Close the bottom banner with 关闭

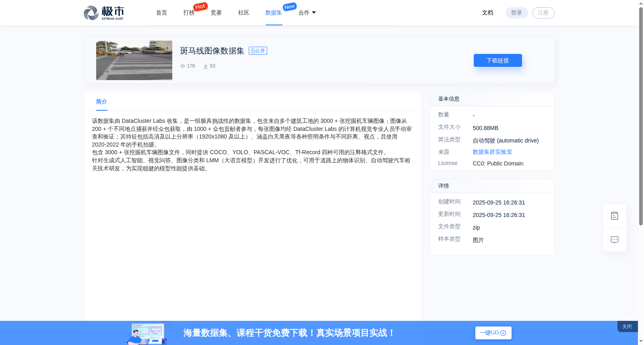click(627, 326)
